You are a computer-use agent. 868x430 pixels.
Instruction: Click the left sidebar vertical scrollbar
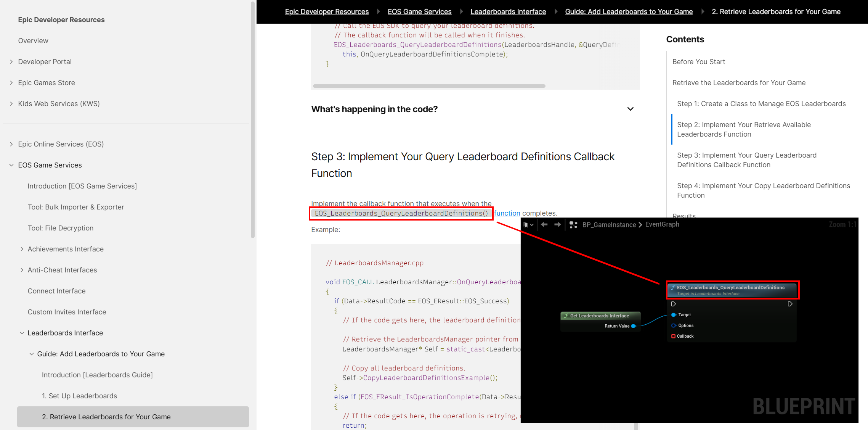tap(252, 120)
